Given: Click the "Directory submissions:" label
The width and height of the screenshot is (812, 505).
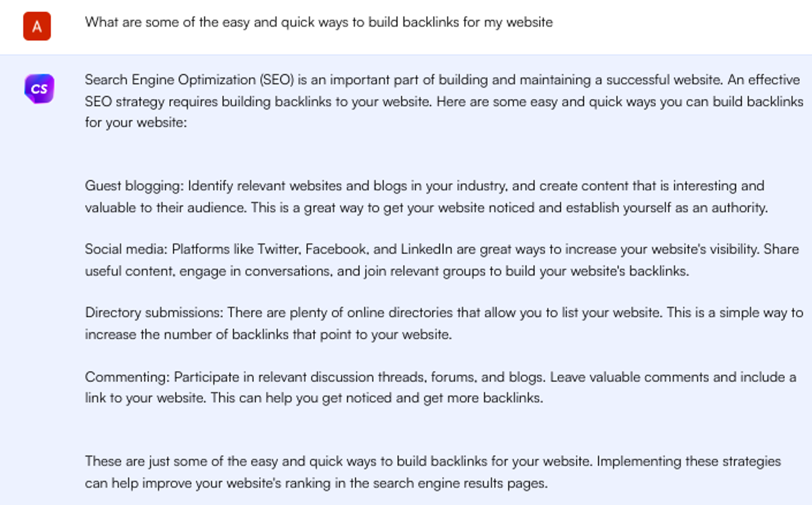Looking at the screenshot, I should pyautogui.click(x=154, y=313).
